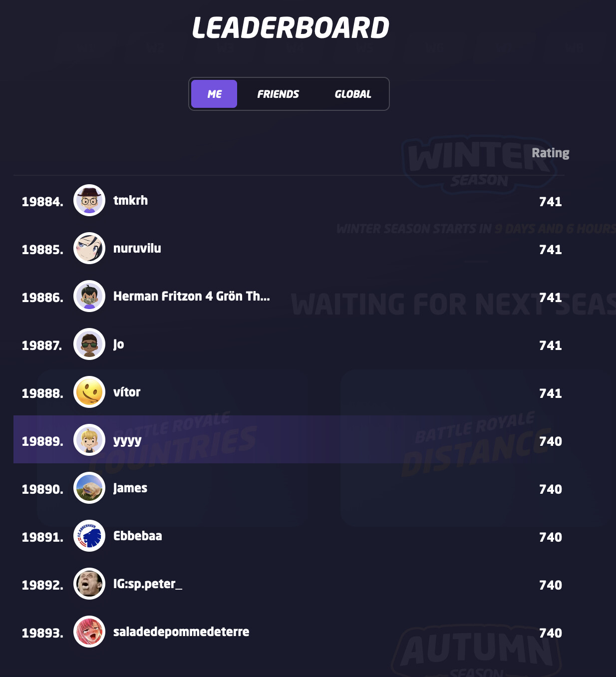The width and height of the screenshot is (616, 677).
Task: Switch to the Global leaderboard tab
Action: [x=353, y=94]
